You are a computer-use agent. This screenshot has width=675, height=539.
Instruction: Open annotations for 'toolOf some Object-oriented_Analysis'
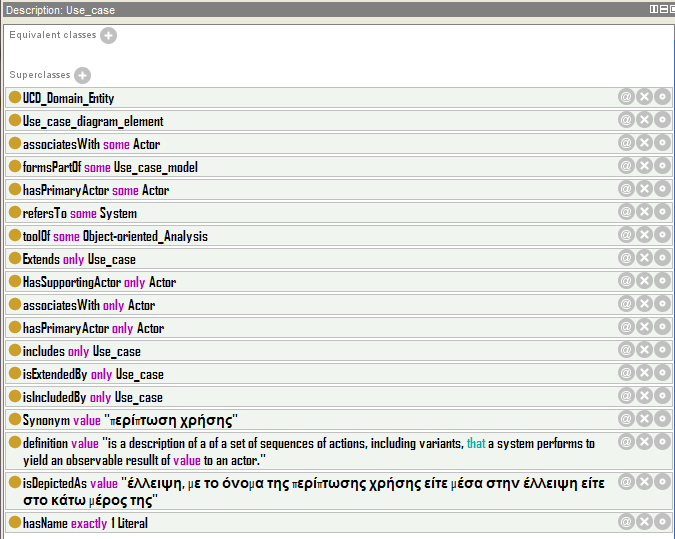[626, 235]
